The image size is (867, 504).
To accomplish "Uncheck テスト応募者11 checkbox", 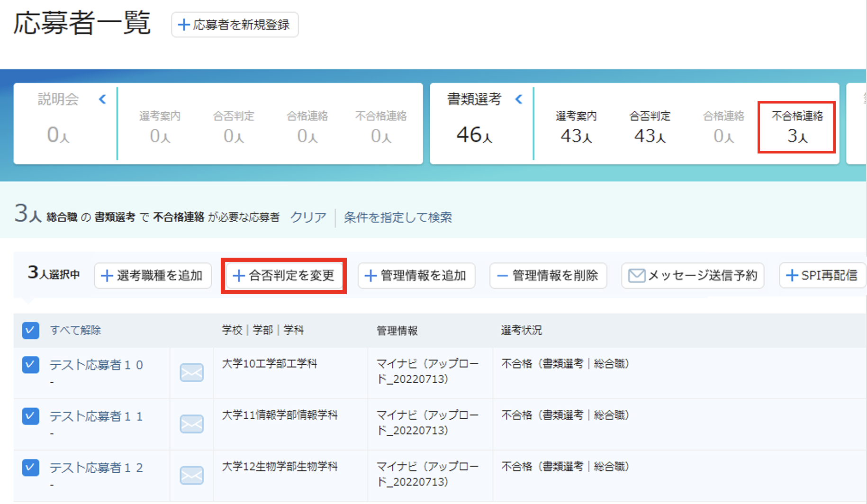I will pyautogui.click(x=31, y=416).
